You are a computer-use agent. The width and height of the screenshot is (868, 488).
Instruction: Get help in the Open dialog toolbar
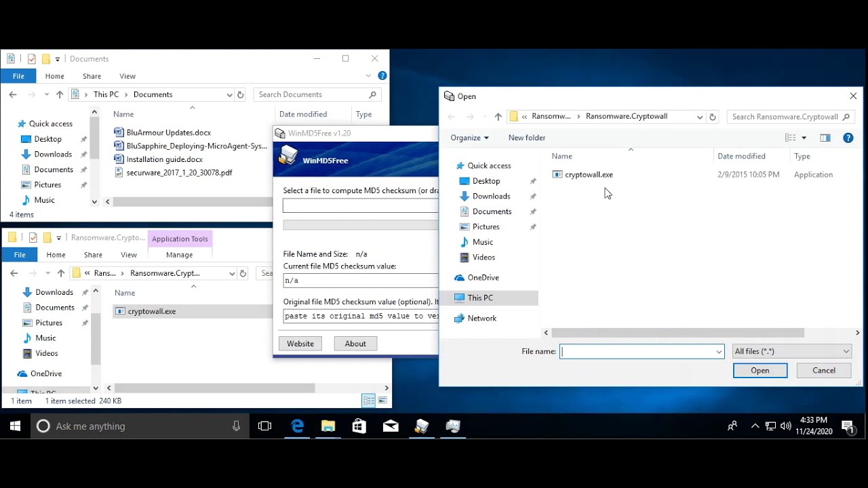[848, 138]
